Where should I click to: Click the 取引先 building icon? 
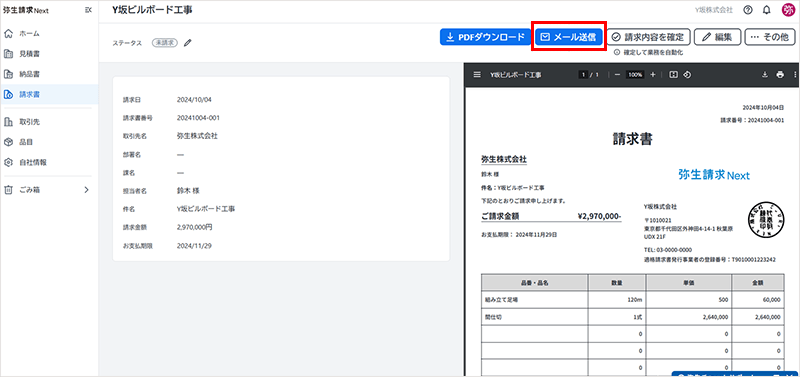[8, 121]
